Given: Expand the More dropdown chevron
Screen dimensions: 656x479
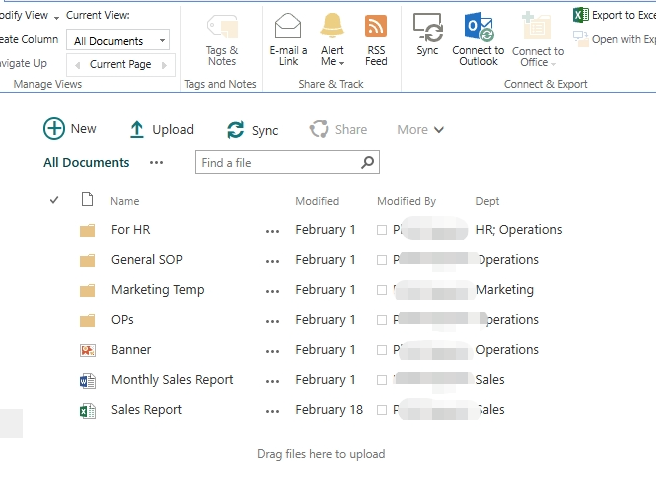Looking at the screenshot, I should pyautogui.click(x=438, y=130).
